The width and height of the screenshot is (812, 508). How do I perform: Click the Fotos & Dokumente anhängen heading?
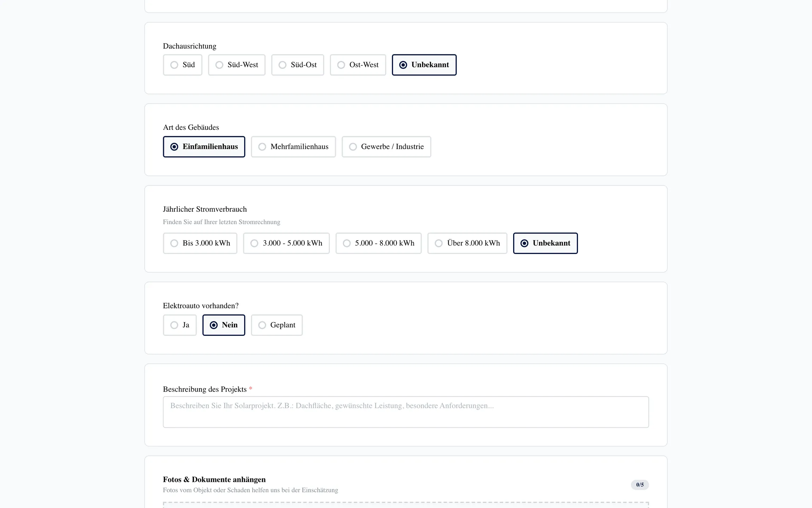(x=214, y=479)
